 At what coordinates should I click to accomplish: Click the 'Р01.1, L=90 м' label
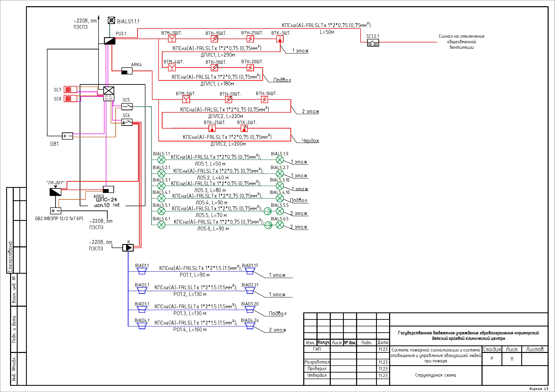pos(195,275)
